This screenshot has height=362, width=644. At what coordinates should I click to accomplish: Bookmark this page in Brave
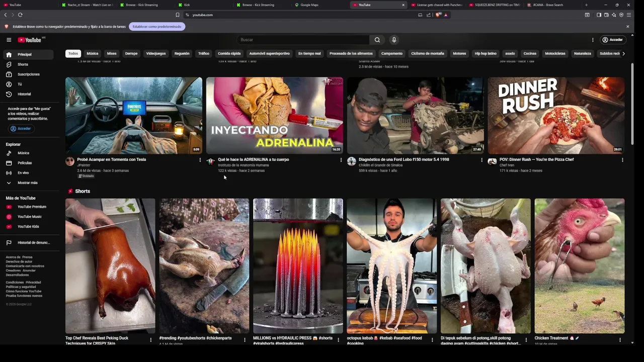click(x=177, y=15)
